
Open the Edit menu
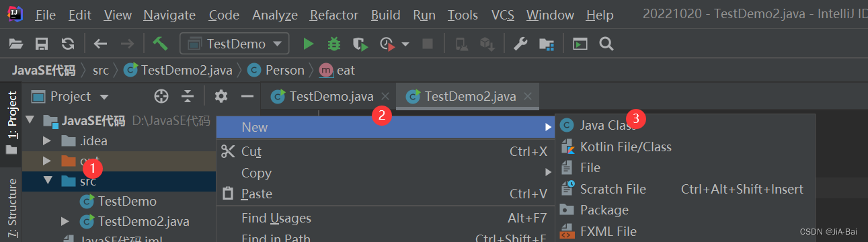tap(79, 15)
